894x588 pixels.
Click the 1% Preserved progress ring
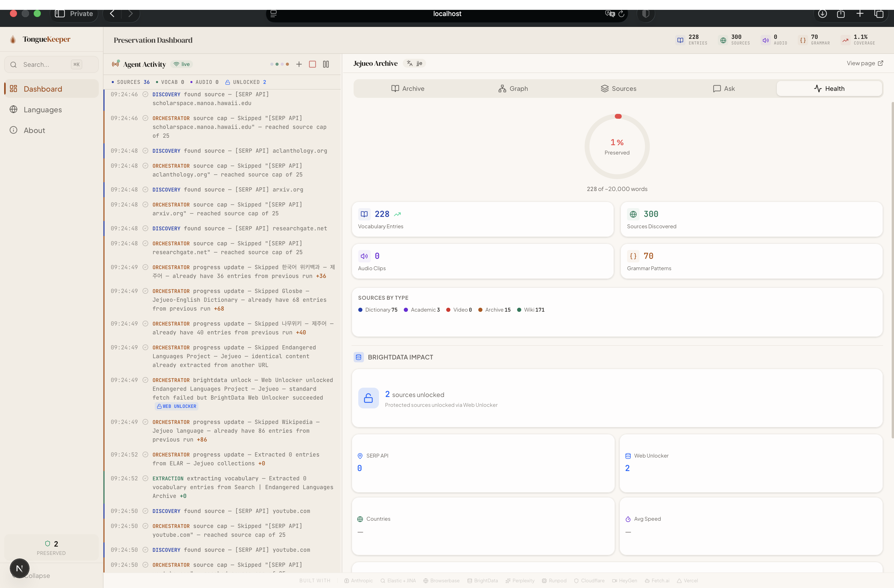(617, 146)
